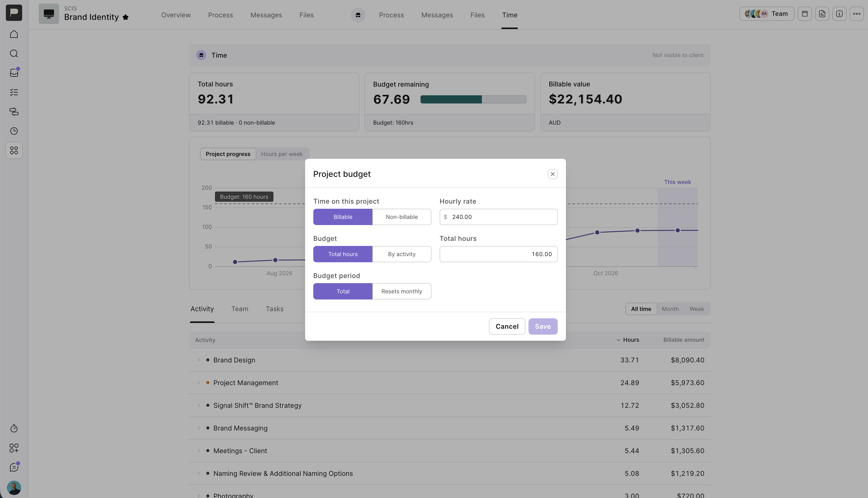
Task: Set budget period to Total
Action: pyautogui.click(x=343, y=291)
